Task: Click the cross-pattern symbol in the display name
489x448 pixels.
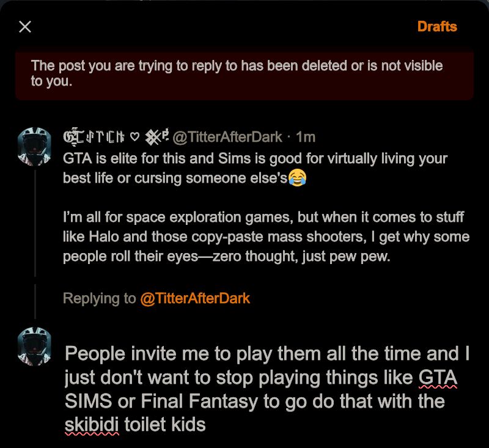Action: 152,137
